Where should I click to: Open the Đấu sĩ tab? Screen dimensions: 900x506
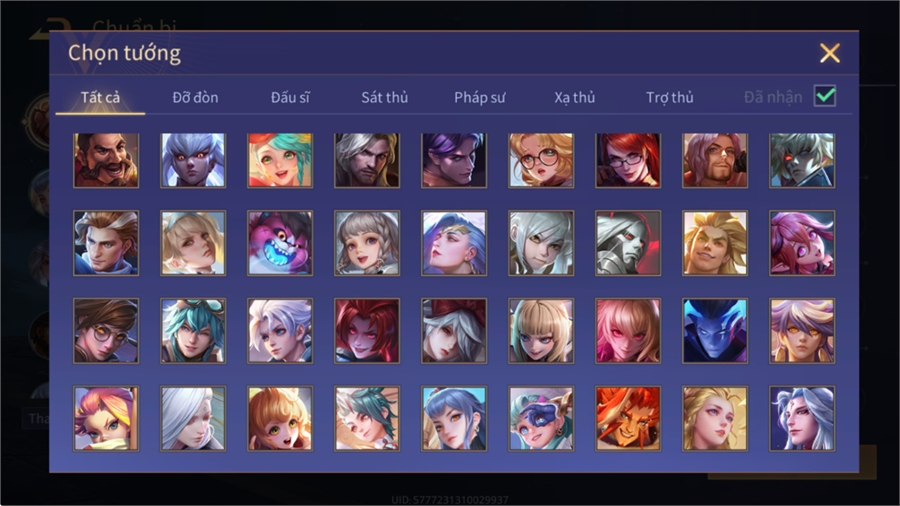[290, 98]
